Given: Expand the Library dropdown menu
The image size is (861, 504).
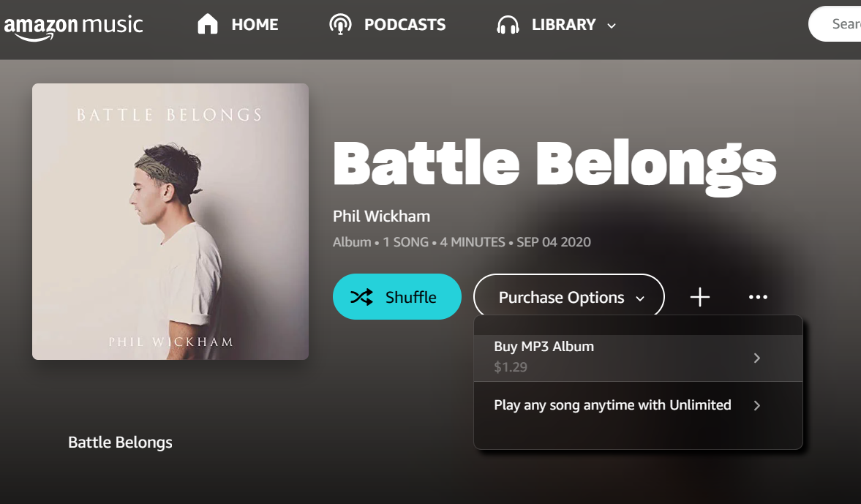Looking at the screenshot, I should click(x=612, y=25).
